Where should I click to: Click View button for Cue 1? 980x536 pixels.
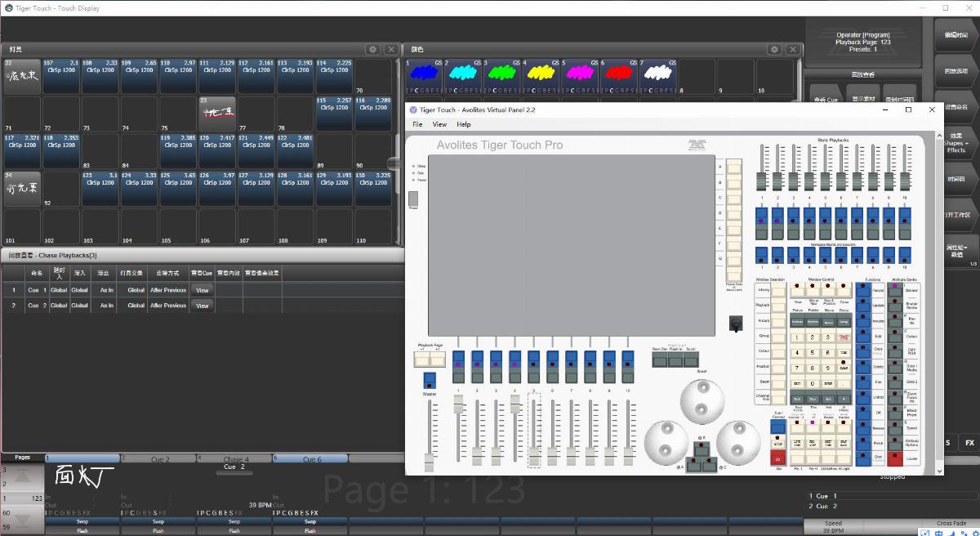(202, 290)
